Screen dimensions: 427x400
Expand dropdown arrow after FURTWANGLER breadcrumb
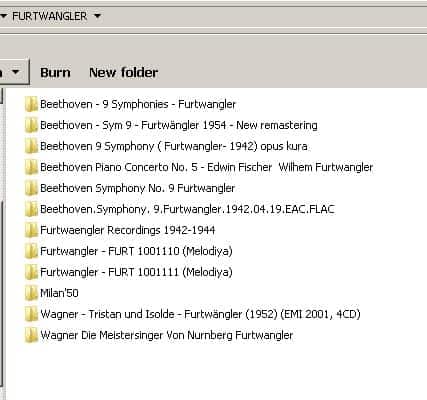click(97, 16)
